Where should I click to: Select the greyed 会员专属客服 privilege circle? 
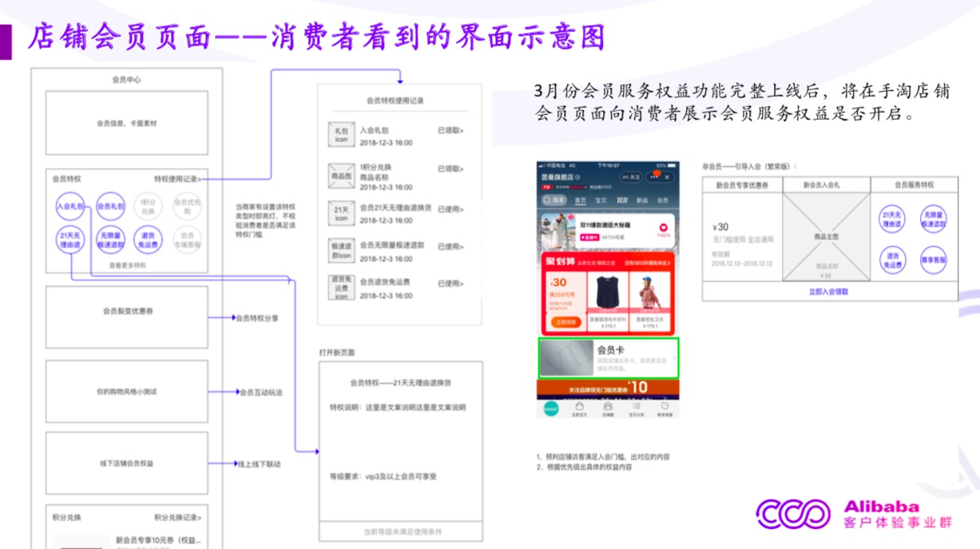(186, 240)
